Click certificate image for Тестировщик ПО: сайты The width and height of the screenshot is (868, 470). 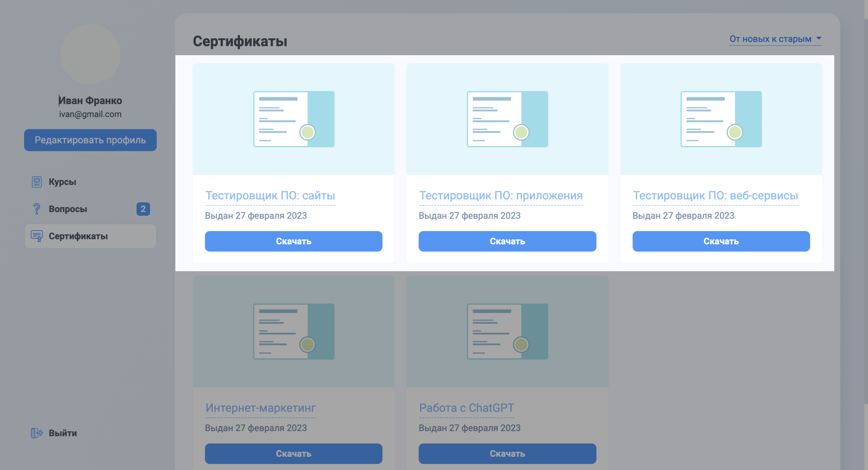(294, 119)
